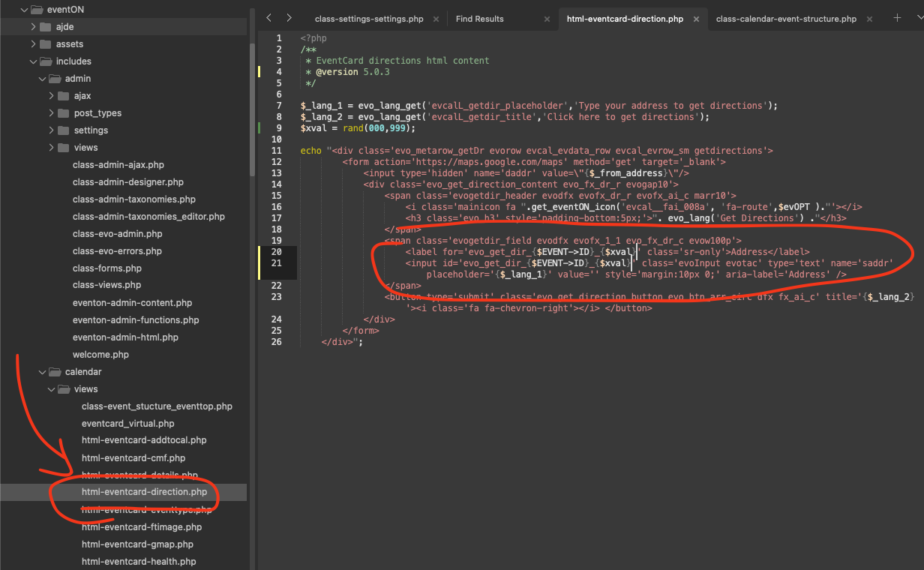Click line number 11 in the gutter

277,151
